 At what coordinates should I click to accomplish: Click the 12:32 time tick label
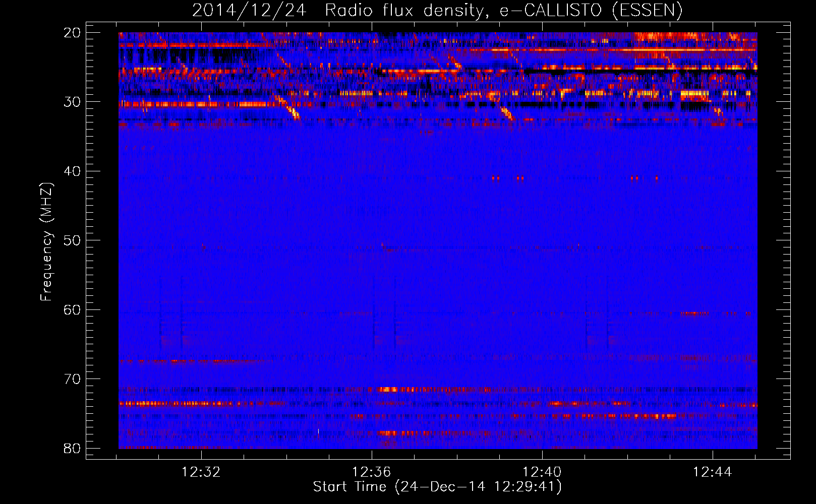(201, 472)
